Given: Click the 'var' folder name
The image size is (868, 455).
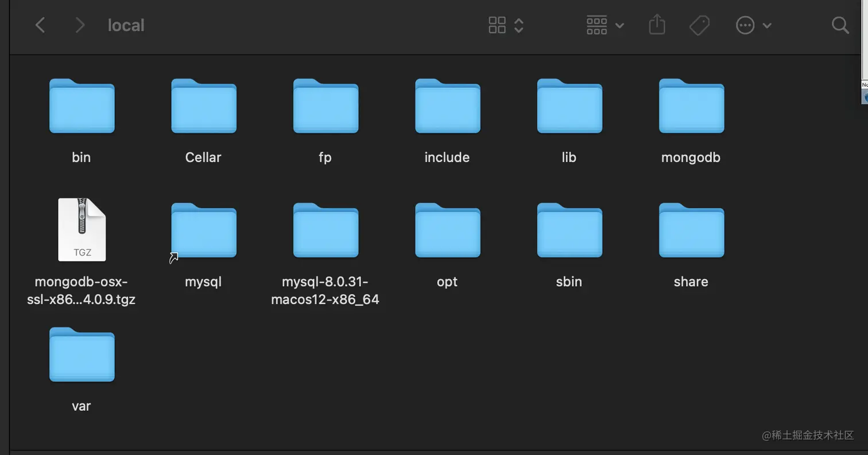Looking at the screenshot, I should point(82,406).
